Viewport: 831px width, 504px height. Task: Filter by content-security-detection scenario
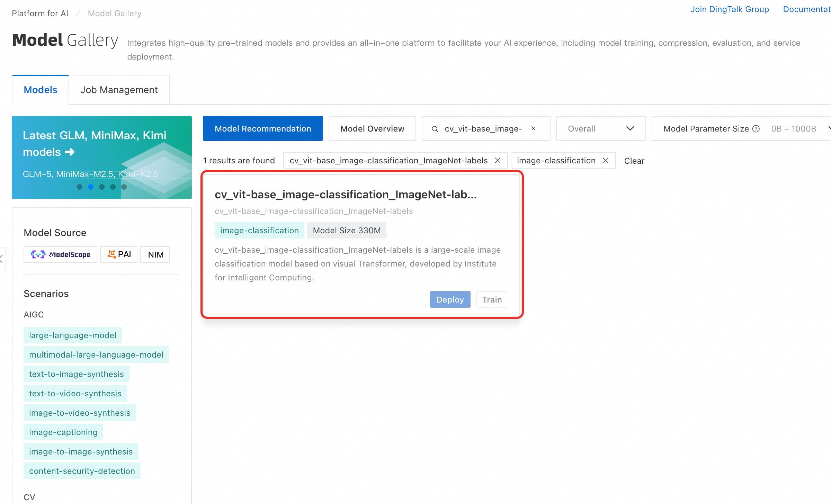point(82,471)
